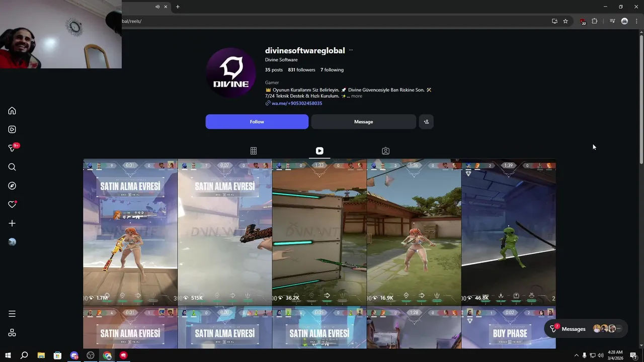644x362 pixels.
Task: Open the reel with 46.8K views
Action: coord(509,232)
